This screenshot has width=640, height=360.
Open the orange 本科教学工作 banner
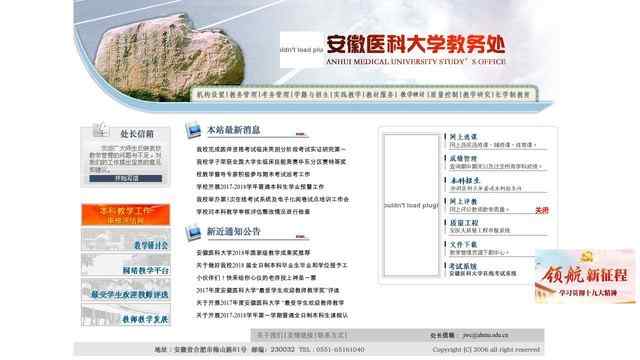tap(126, 215)
